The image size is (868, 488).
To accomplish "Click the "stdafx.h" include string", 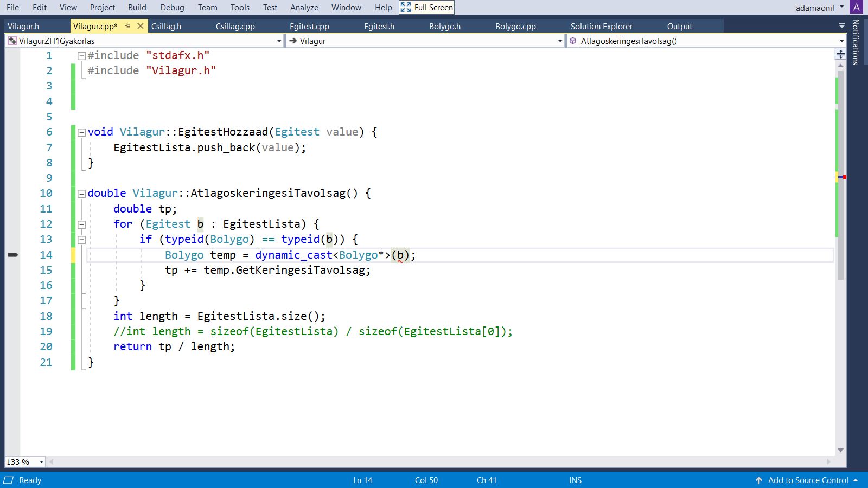I will click(177, 55).
